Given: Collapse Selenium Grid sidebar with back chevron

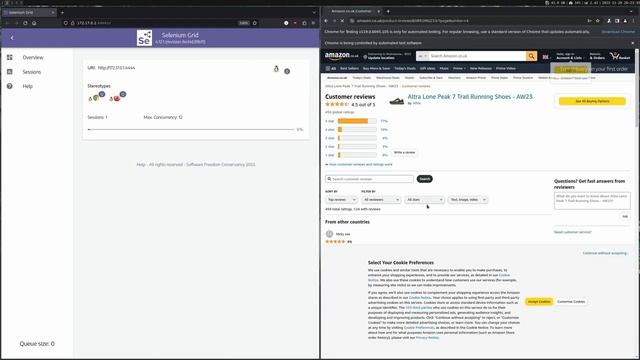Looking at the screenshot, I should point(12,38).
